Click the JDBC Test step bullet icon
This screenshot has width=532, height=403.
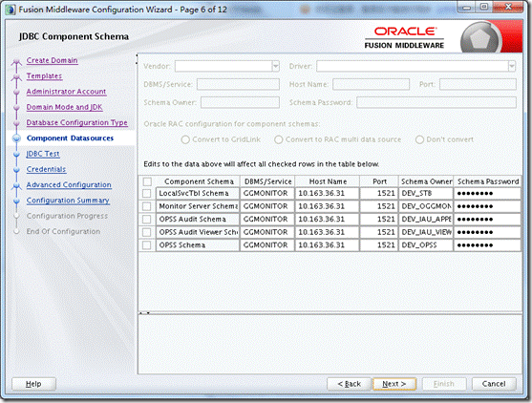tap(16, 155)
